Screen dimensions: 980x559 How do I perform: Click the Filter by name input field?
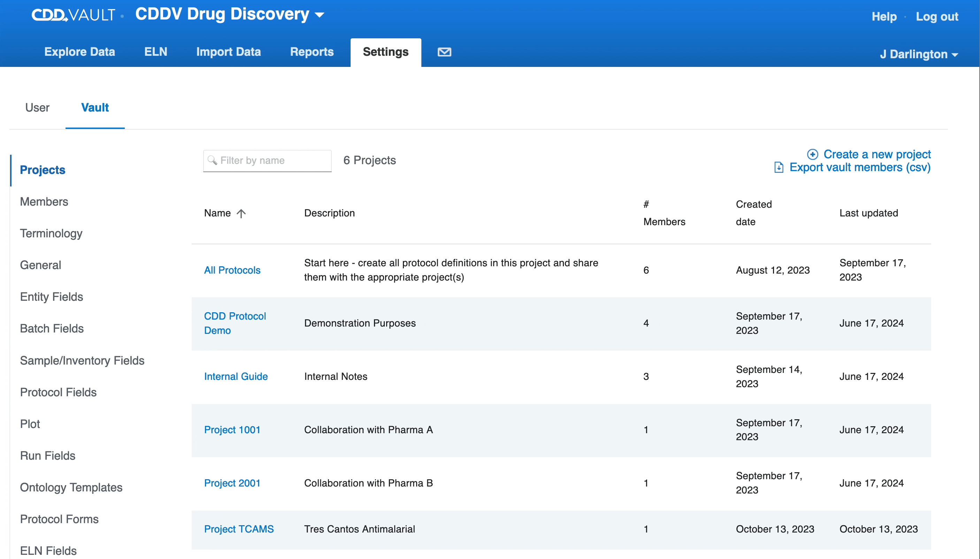pos(267,160)
